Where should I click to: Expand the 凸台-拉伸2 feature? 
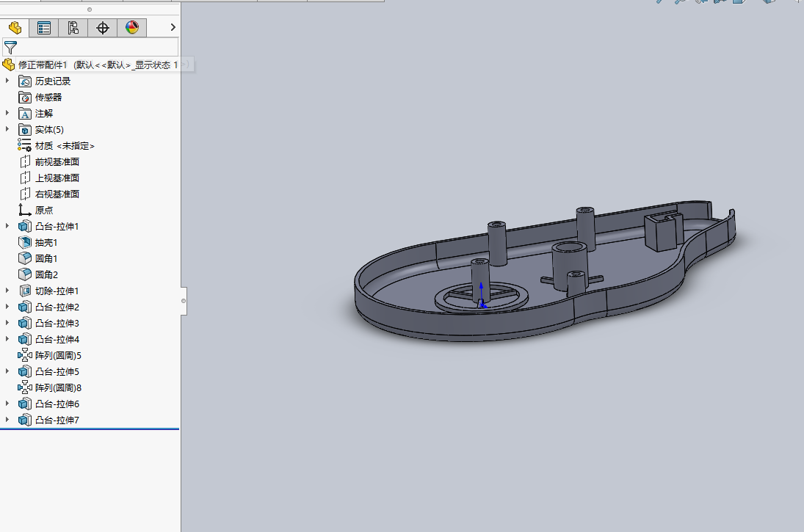tap(7, 307)
